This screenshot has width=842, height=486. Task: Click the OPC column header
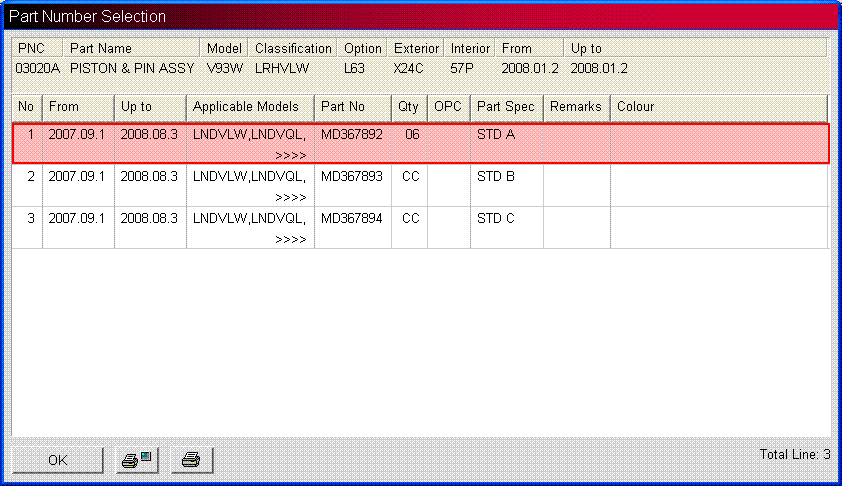(x=448, y=107)
